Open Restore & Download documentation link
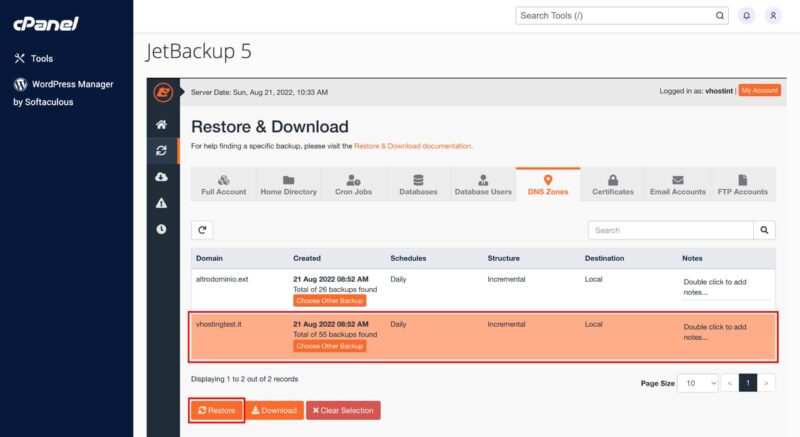Image resolution: width=800 pixels, height=437 pixels. coord(412,146)
